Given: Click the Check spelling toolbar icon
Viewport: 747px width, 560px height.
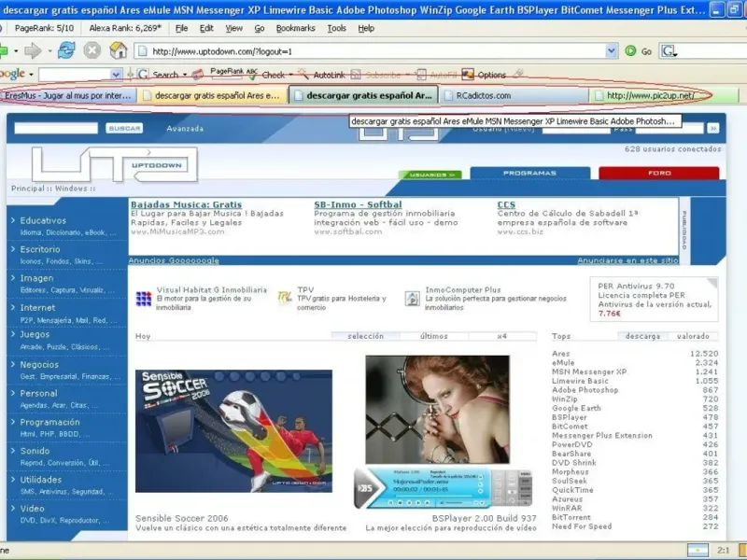Looking at the screenshot, I should coord(252,75).
